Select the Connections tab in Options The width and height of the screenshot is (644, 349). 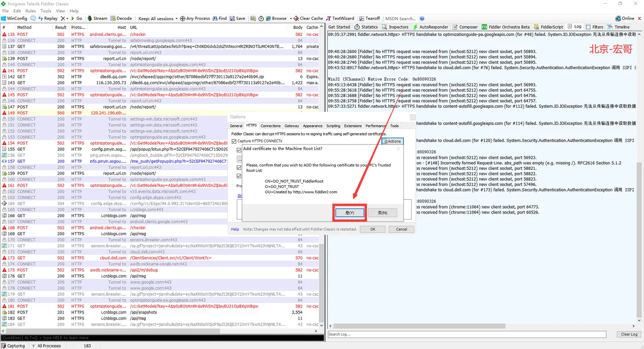(270, 126)
